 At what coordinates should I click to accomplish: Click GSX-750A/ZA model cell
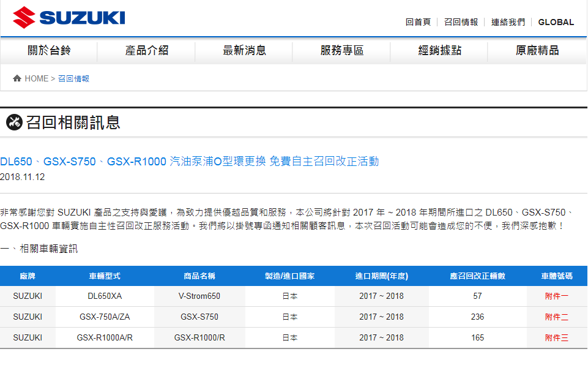point(105,317)
